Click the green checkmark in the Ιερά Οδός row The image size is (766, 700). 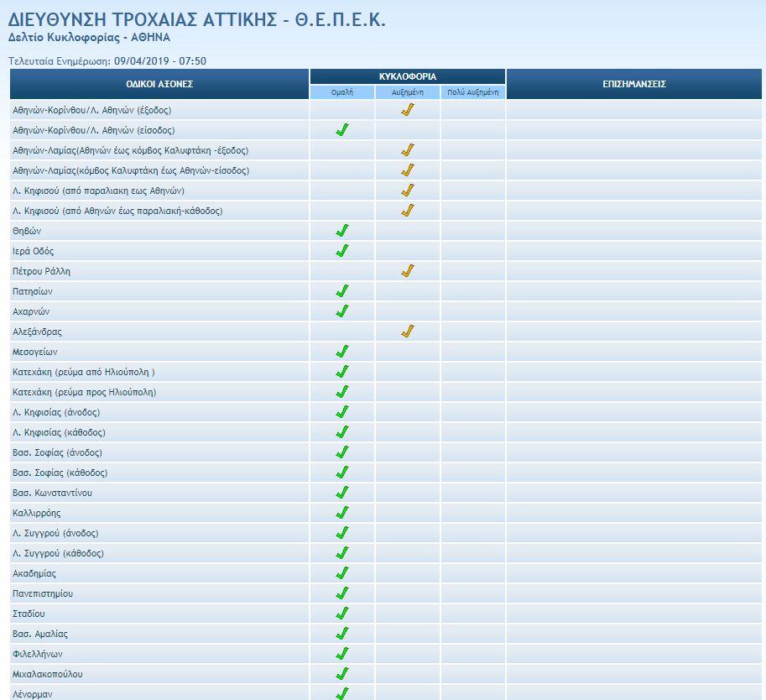coord(342,251)
